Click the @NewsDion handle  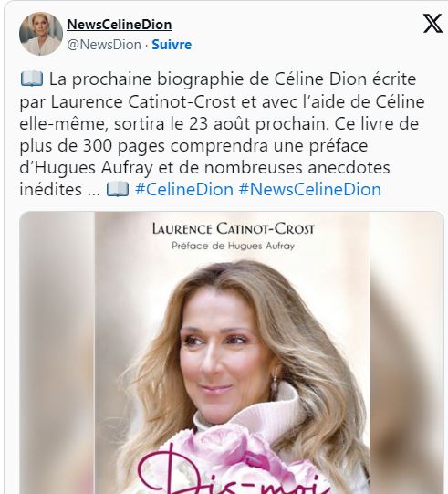[x=104, y=45]
